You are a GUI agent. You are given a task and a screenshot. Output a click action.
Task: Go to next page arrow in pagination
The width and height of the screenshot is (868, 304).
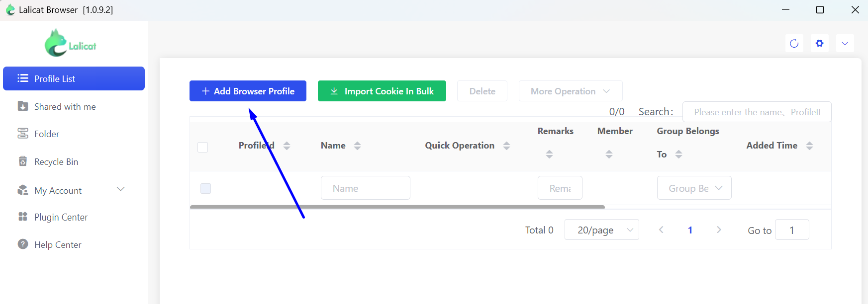click(719, 229)
